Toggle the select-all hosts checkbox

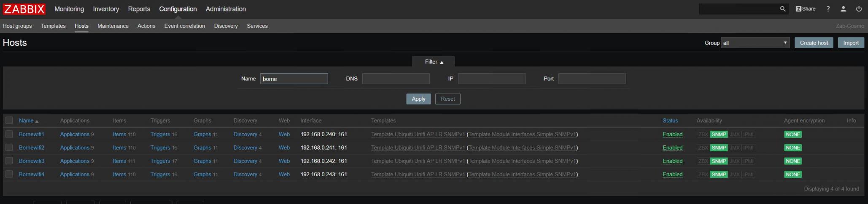[x=9, y=121]
